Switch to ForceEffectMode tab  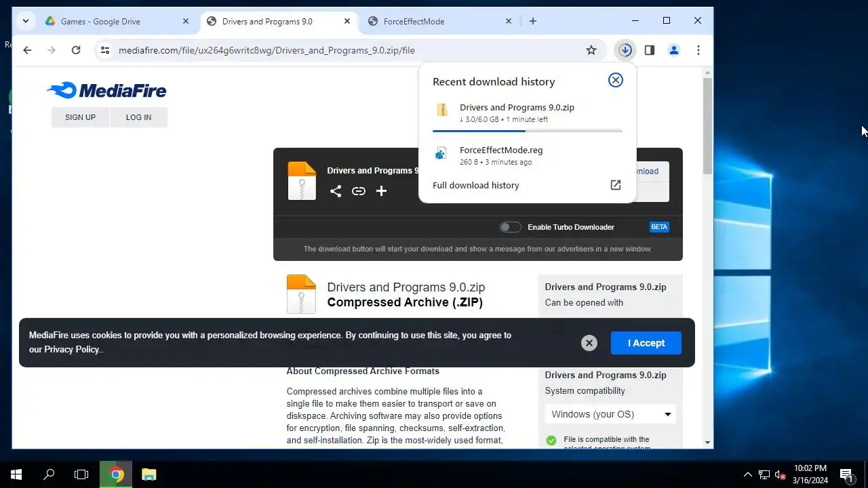[x=439, y=22]
